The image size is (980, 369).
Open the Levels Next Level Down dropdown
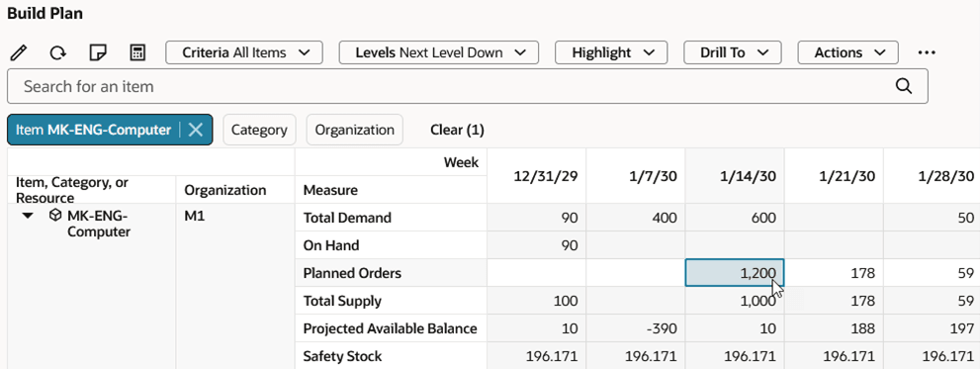pyautogui.click(x=439, y=52)
